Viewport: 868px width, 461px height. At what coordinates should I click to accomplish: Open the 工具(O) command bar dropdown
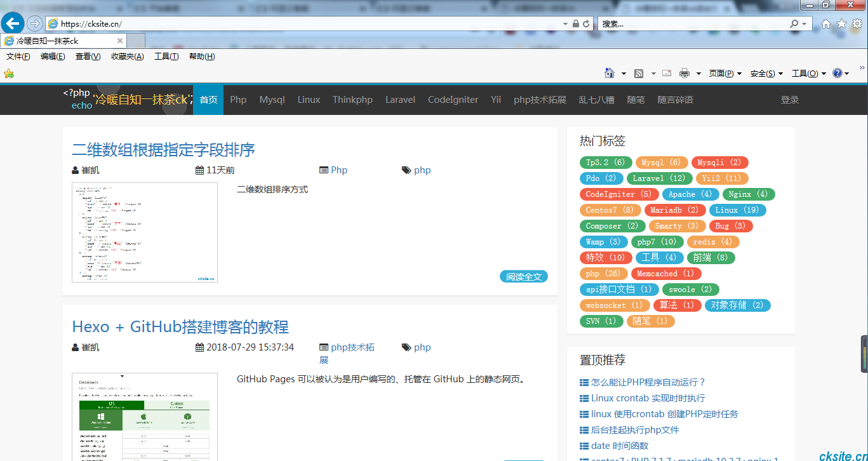[x=809, y=74]
